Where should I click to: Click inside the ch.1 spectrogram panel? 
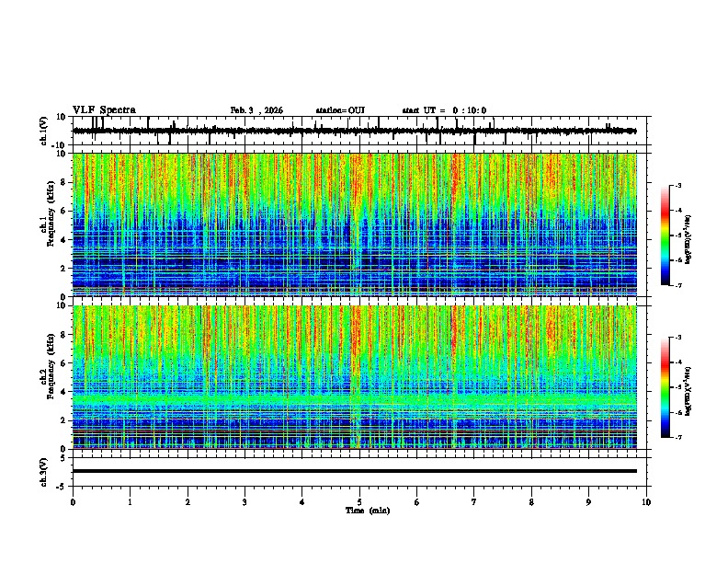tap(354, 224)
